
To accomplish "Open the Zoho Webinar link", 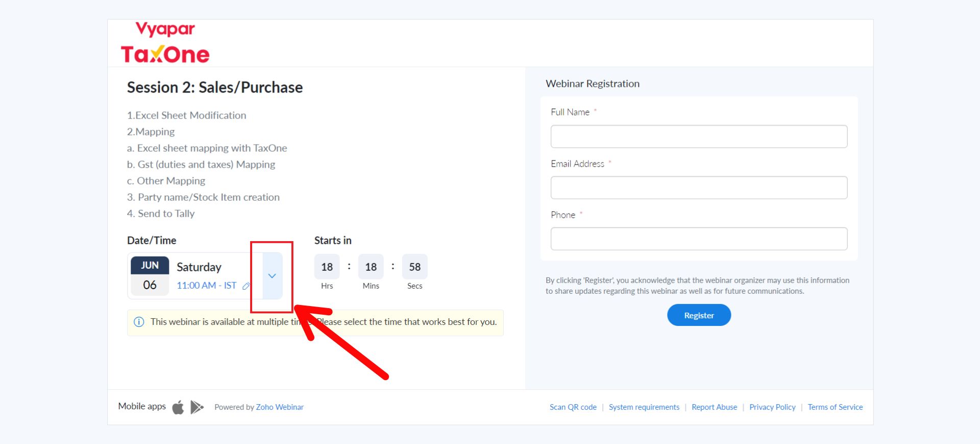I will pyautogui.click(x=280, y=407).
